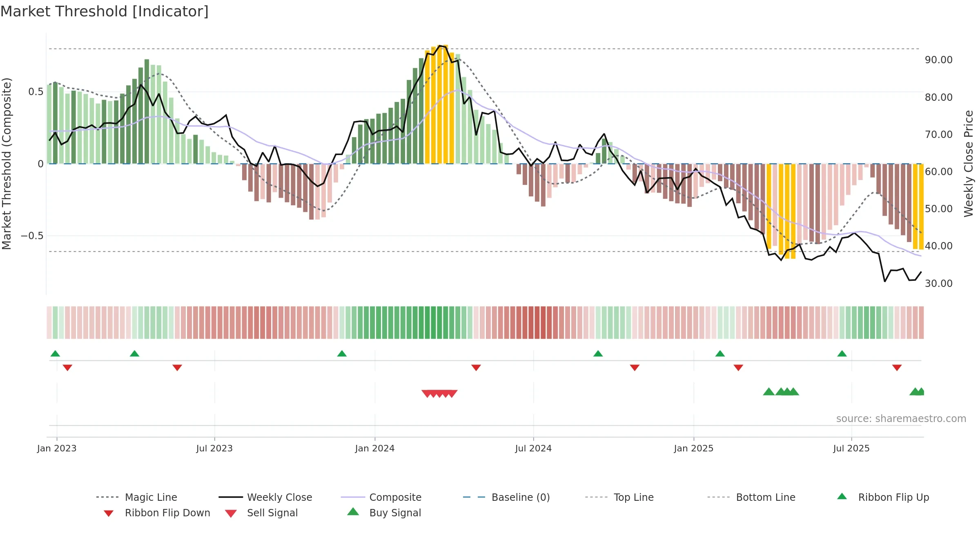Select the Ribbon Flip Down triangle in May 2023

tap(177, 368)
